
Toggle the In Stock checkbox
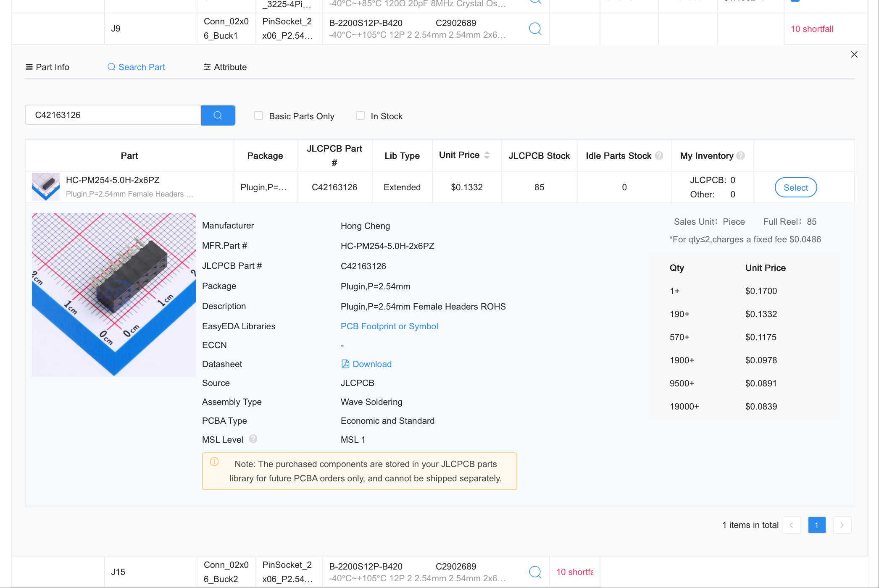[360, 115]
